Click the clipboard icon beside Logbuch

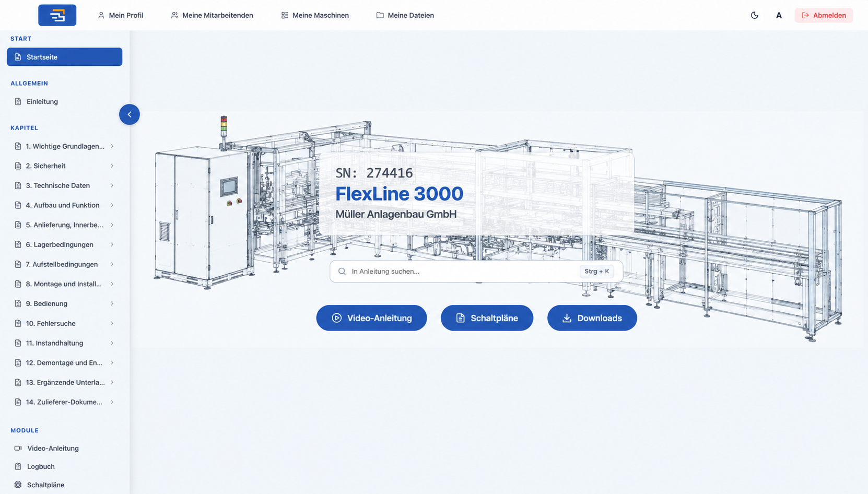point(18,466)
